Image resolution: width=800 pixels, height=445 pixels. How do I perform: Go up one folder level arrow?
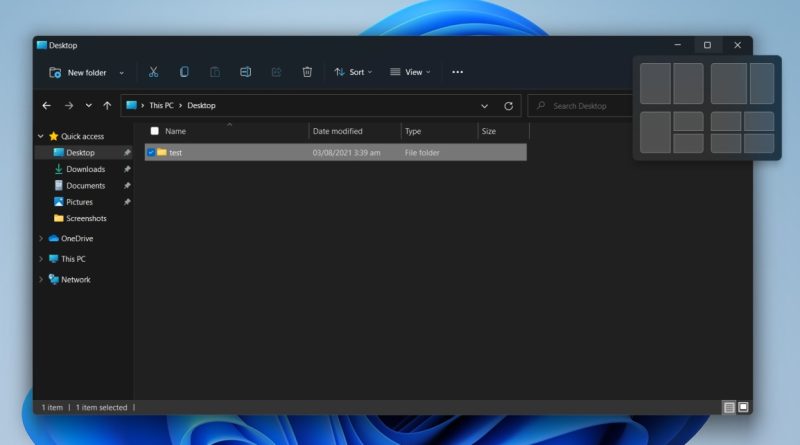(x=107, y=106)
